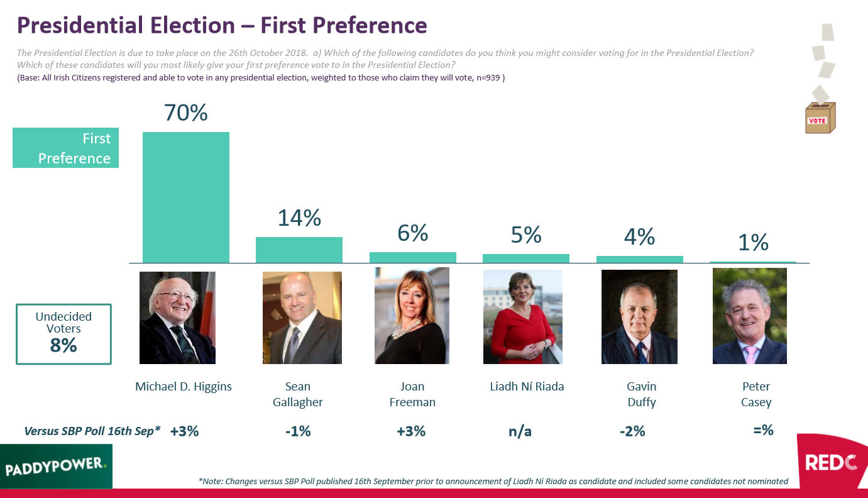Click the 70% bar for Higgins
Viewport: 868px width, 498px height.
pyautogui.click(x=186, y=197)
